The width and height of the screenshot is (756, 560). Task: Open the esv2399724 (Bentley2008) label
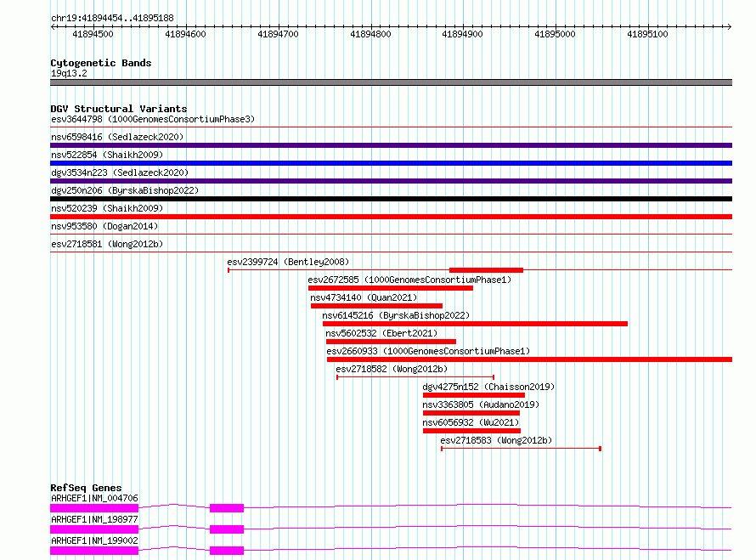click(x=288, y=262)
